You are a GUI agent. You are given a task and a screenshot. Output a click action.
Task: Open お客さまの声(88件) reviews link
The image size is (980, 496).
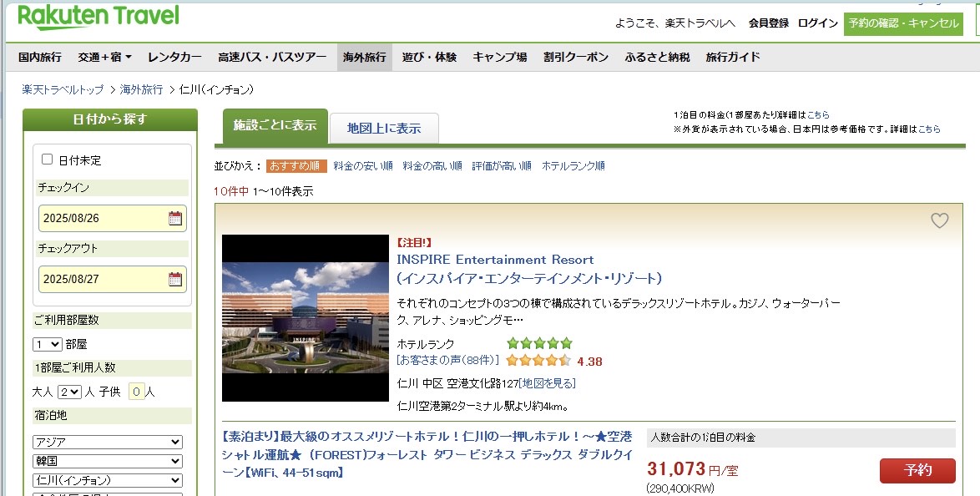448,360
